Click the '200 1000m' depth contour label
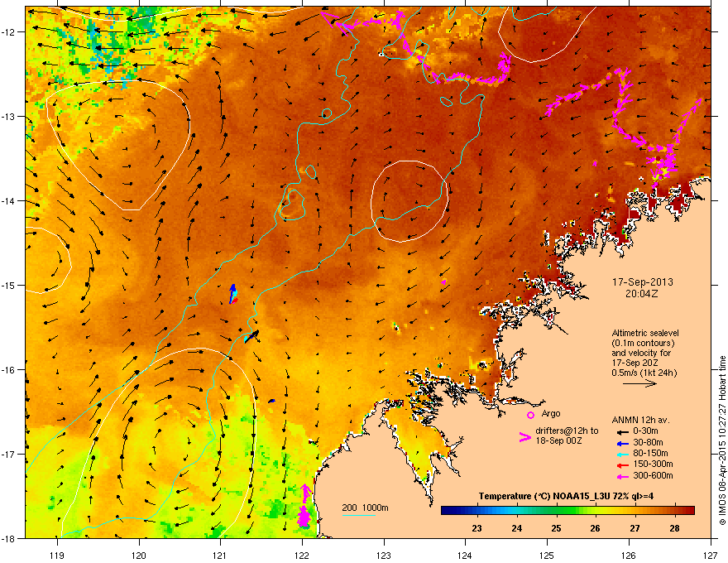728x563 pixels. click(x=365, y=508)
